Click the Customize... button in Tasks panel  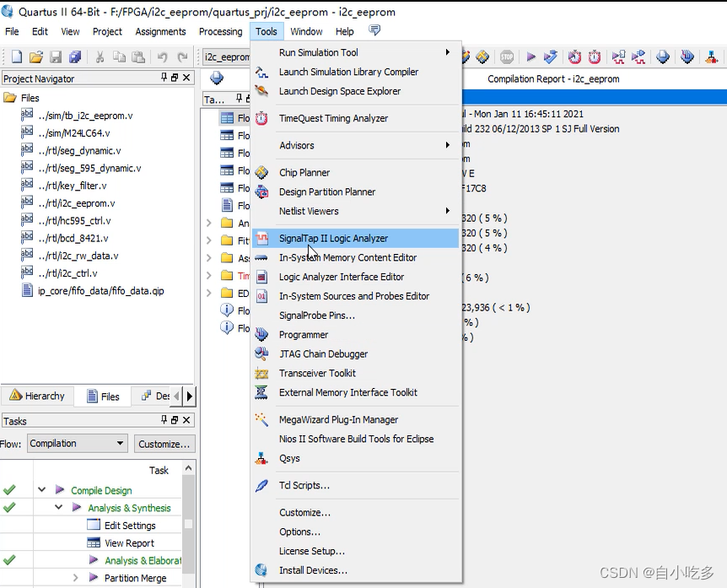point(164,444)
